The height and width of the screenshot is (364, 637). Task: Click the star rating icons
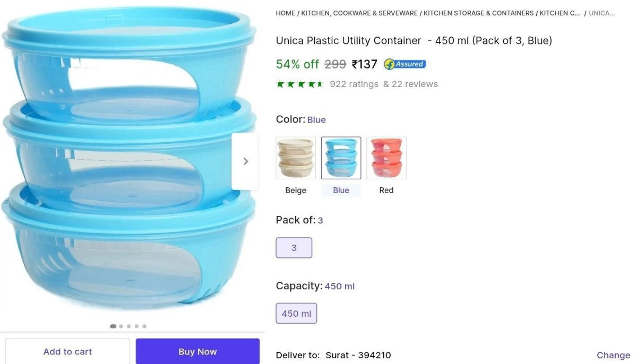click(299, 84)
